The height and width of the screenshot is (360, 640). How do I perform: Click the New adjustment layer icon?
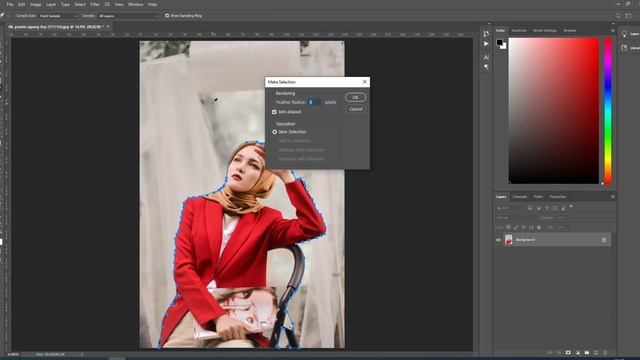578,353
